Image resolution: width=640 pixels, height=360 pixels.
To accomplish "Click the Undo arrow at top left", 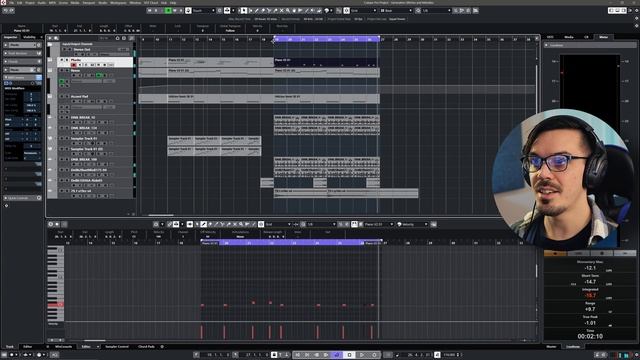I will (x=5, y=11).
